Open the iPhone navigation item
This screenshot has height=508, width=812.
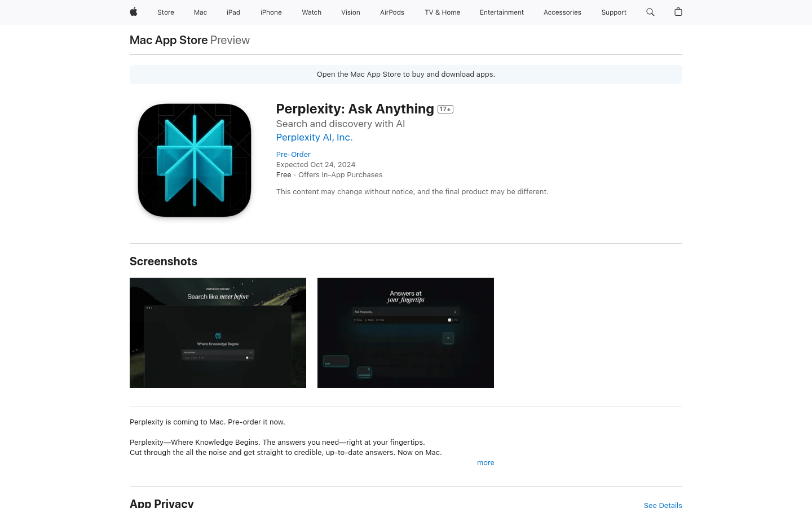pyautogui.click(x=271, y=12)
